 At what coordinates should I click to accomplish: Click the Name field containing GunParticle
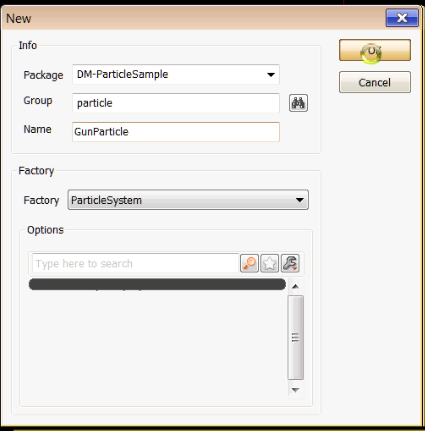176,132
